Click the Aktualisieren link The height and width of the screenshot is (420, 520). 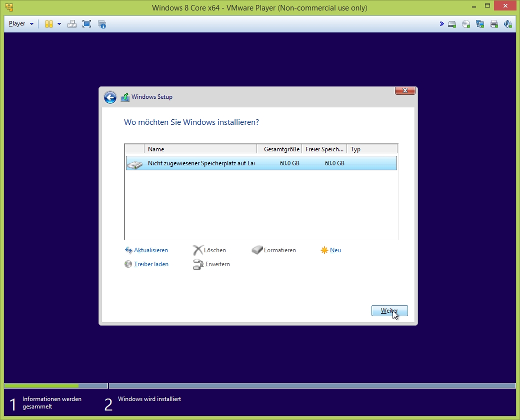pos(151,250)
